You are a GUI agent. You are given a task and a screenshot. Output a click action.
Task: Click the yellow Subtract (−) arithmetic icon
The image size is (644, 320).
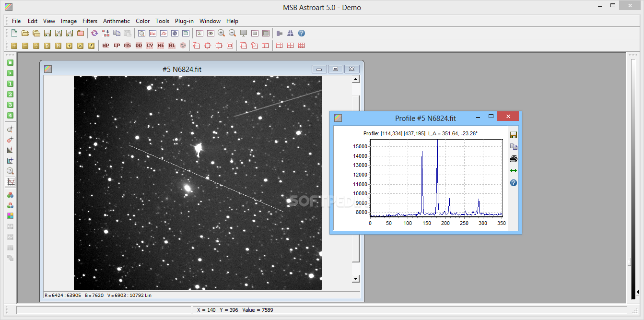(x=25, y=46)
